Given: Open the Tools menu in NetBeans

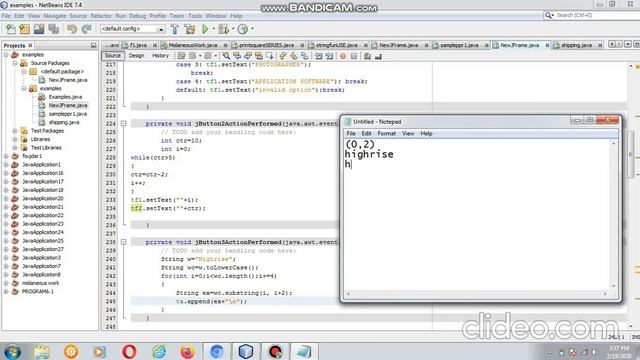Looking at the screenshot, I should point(195,16).
